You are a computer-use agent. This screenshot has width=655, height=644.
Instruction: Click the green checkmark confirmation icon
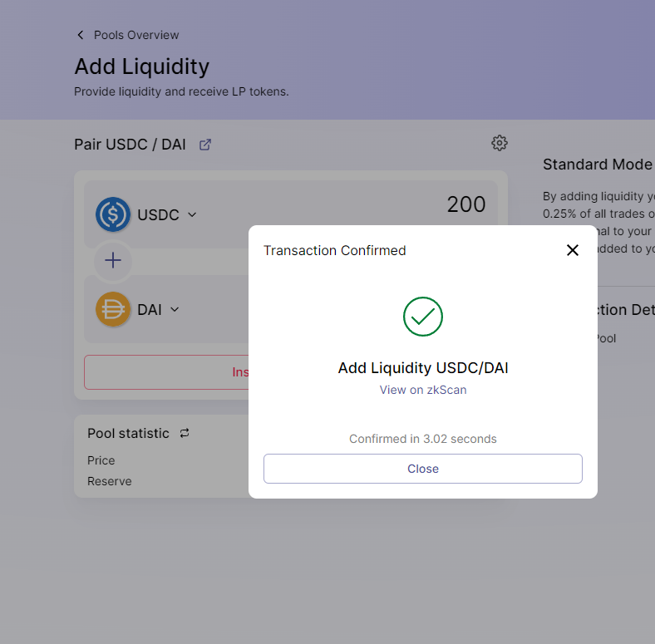[x=423, y=317]
